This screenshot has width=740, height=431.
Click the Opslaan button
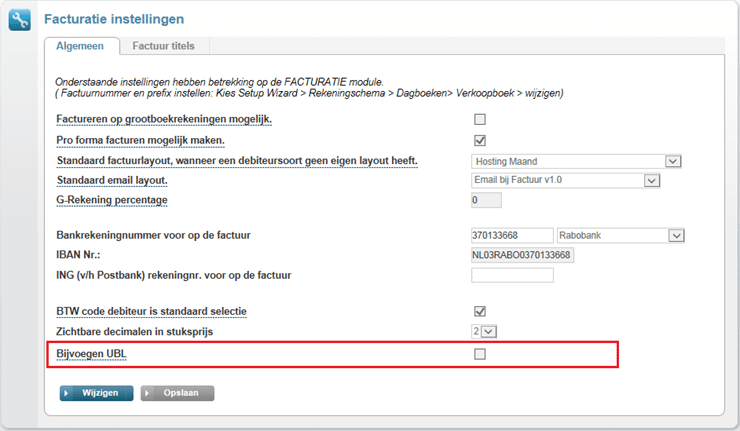pos(177,393)
